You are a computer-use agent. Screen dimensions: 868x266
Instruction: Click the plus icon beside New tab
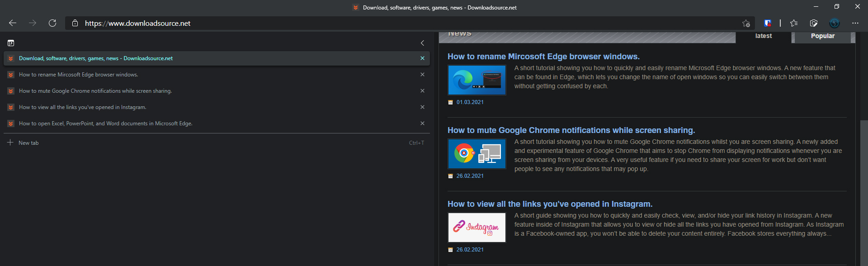click(10, 142)
